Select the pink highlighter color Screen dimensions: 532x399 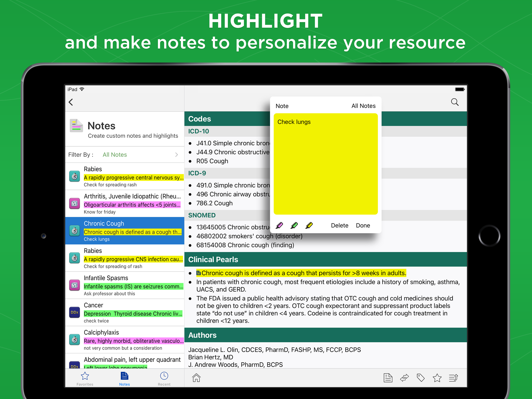[279, 225]
